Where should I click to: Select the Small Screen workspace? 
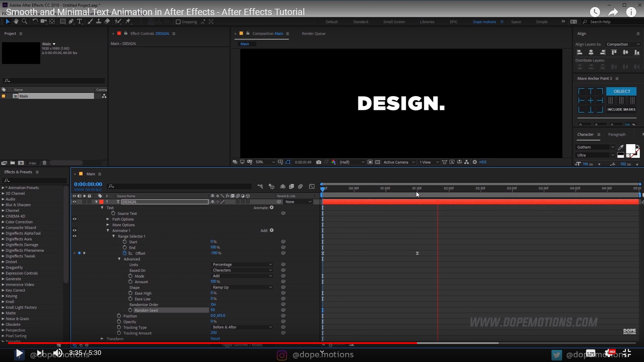tap(394, 22)
